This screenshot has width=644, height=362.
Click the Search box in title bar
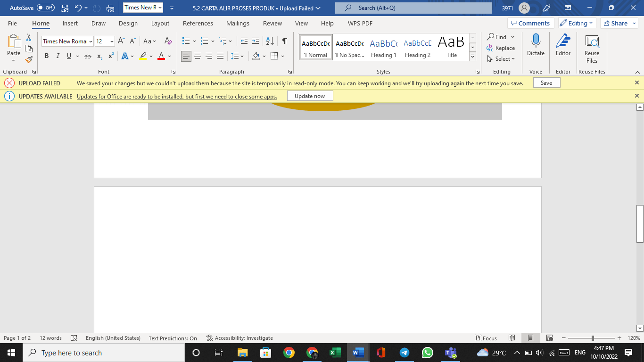[x=413, y=8]
